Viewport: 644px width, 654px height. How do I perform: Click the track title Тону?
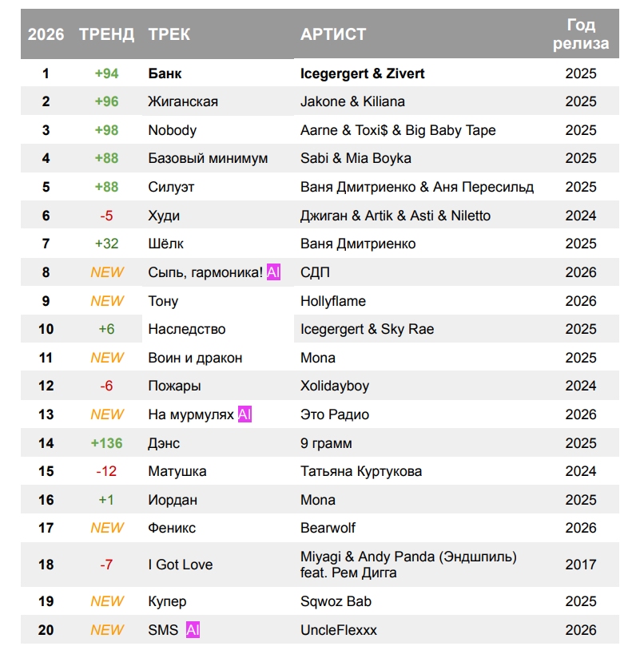click(163, 301)
